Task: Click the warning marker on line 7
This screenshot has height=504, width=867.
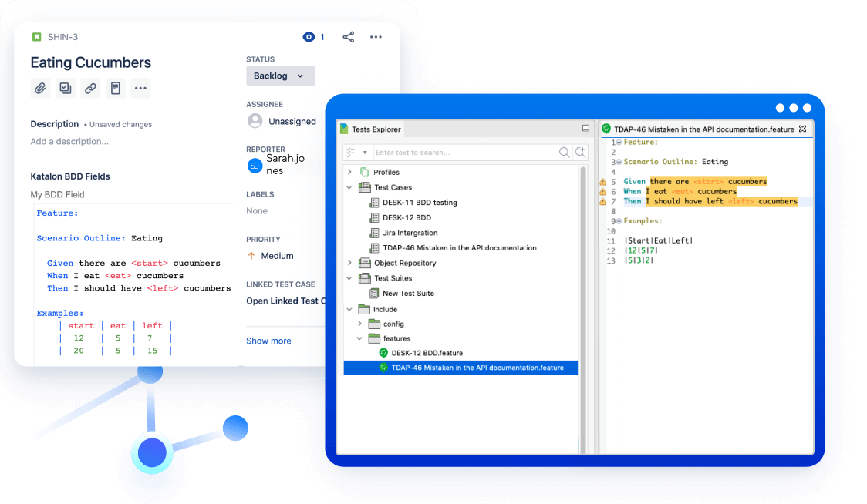Action: coord(602,202)
